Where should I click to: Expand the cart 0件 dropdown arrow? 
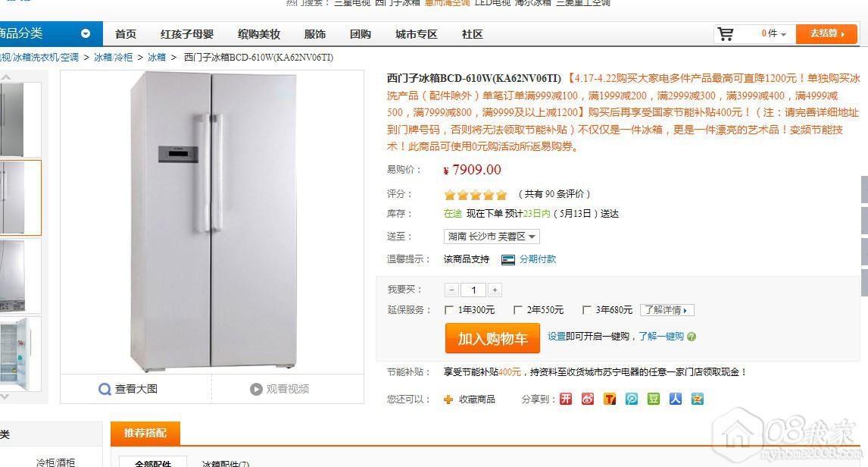[x=783, y=35]
